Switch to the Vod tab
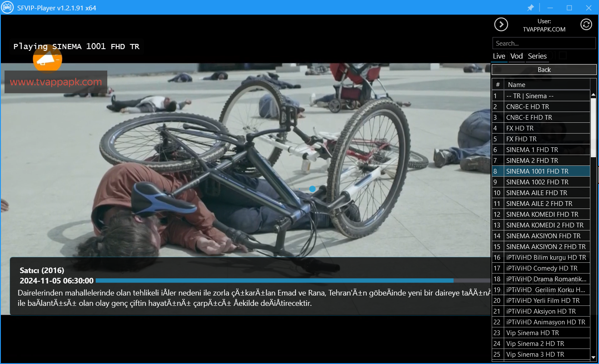The image size is (599, 364). click(x=516, y=56)
